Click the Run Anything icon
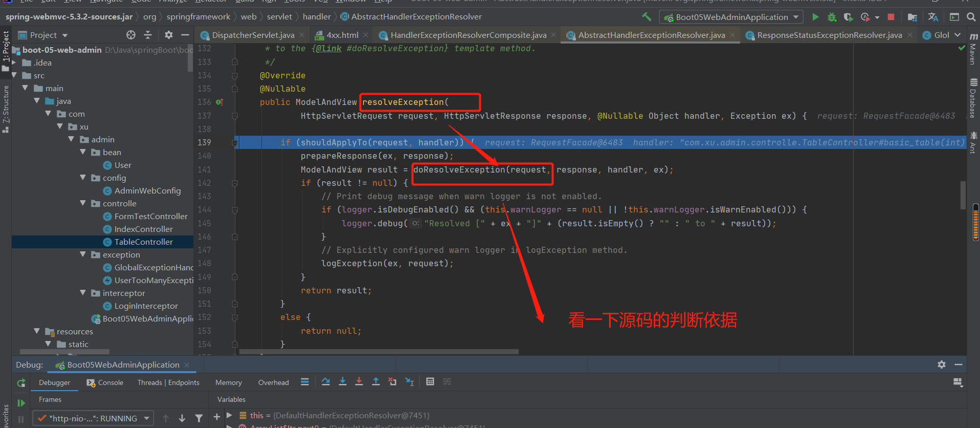980x428 pixels. tap(954, 17)
